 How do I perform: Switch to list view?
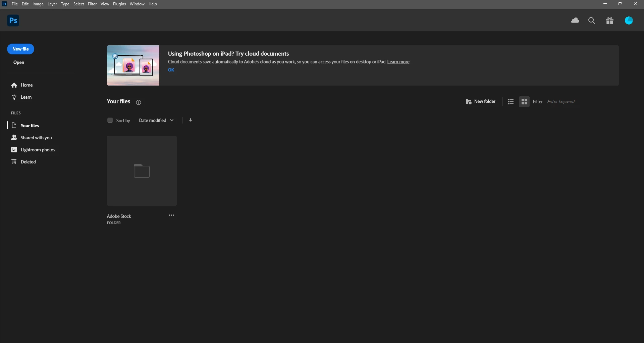click(511, 102)
